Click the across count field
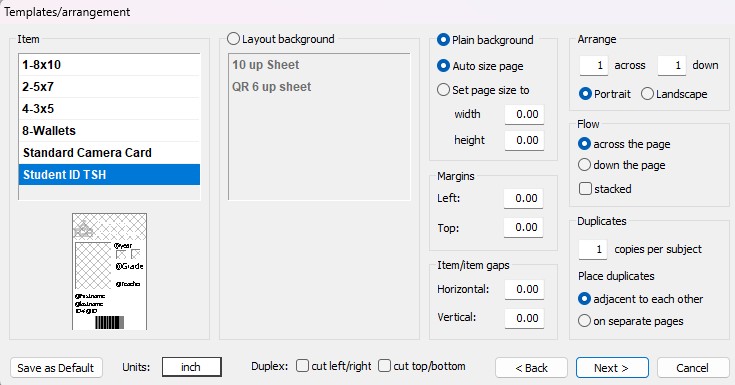This screenshot has width=735, height=385. (593, 65)
